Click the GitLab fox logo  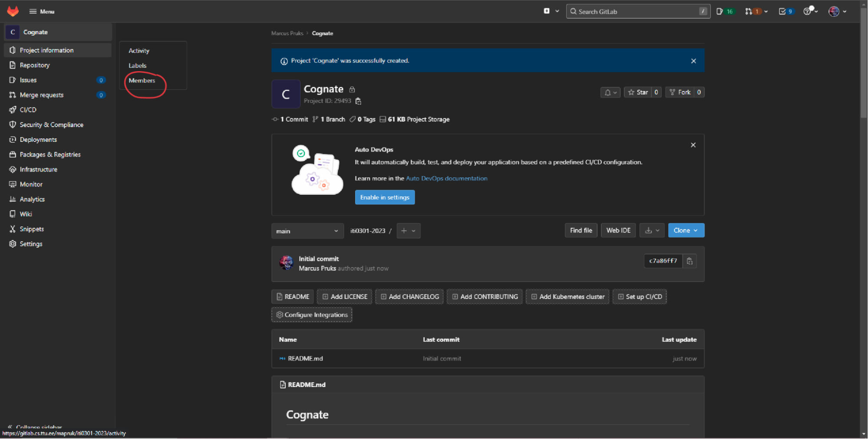pos(13,11)
